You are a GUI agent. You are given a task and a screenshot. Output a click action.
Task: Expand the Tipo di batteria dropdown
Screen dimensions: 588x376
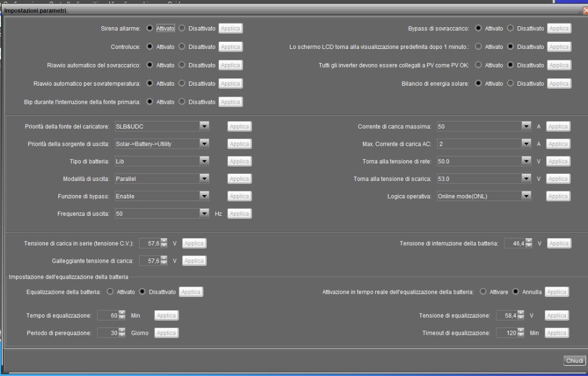coord(204,161)
